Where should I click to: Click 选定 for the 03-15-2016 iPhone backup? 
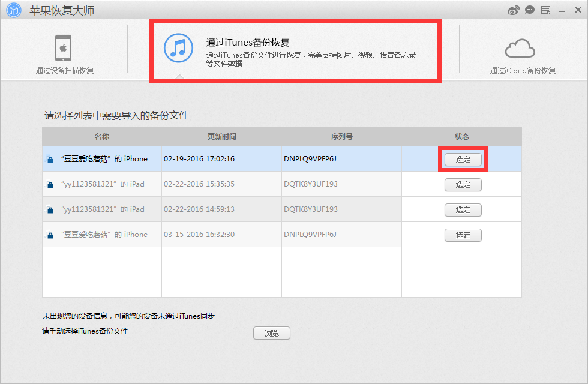(463, 235)
